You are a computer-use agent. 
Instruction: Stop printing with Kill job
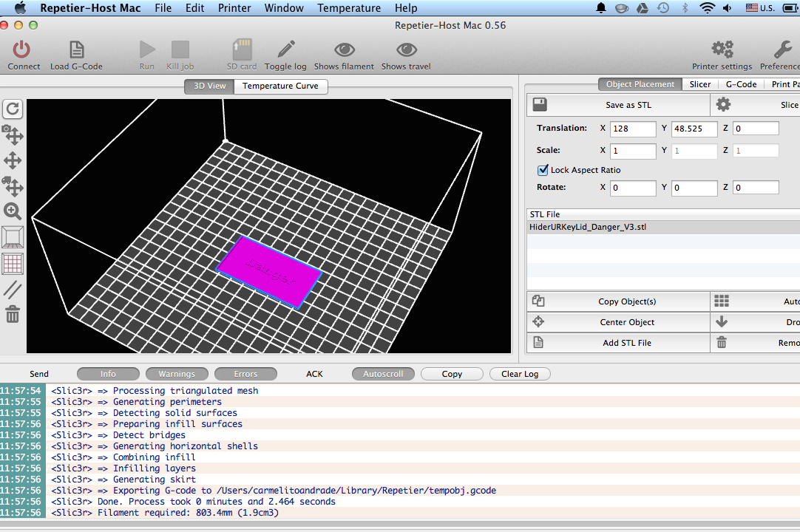point(180,50)
